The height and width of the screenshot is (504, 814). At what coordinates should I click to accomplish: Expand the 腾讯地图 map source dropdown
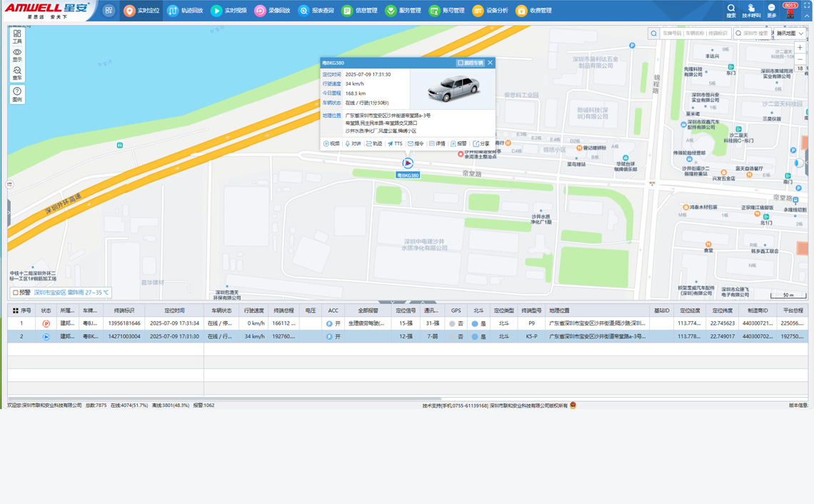(790, 34)
